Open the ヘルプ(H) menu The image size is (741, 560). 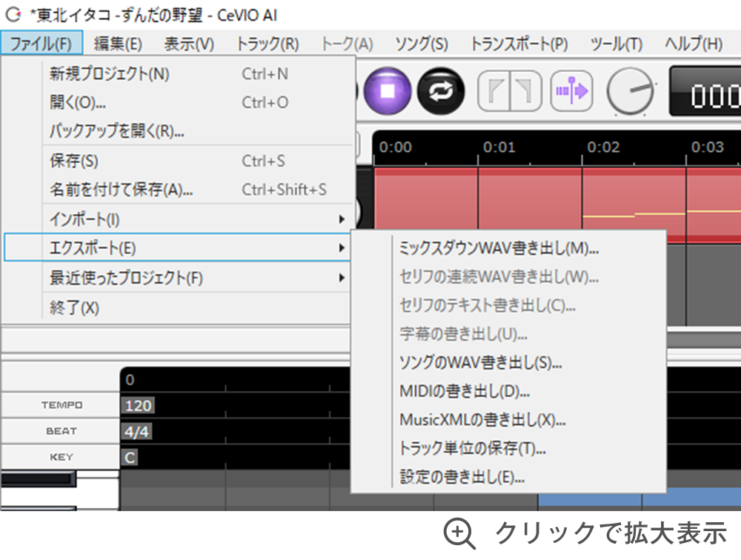694,44
